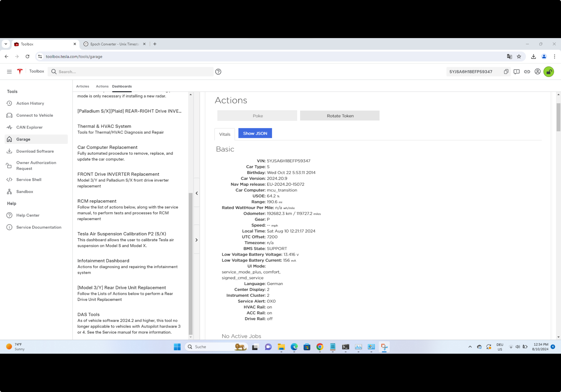Open Help Center
The height and width of the screenshot is (392, 561).
[36, 215]
